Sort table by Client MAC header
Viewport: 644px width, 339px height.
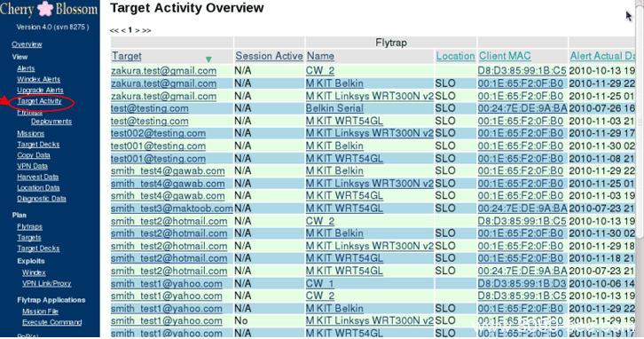click(505, 56)
